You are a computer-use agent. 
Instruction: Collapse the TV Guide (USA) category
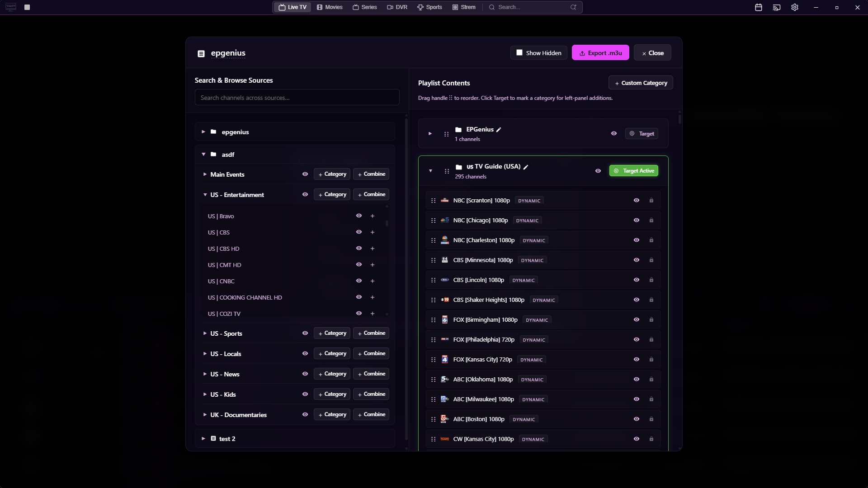click(430, 171)
